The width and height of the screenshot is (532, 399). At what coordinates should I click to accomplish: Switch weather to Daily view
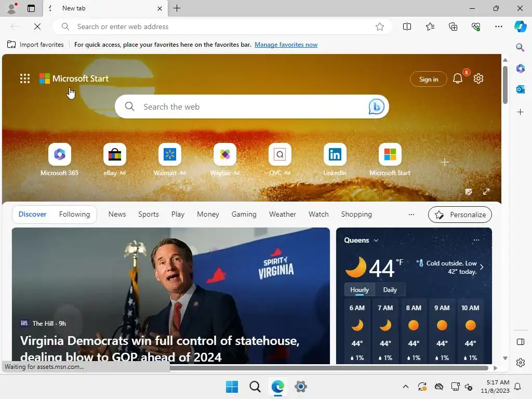coord(390,290)
